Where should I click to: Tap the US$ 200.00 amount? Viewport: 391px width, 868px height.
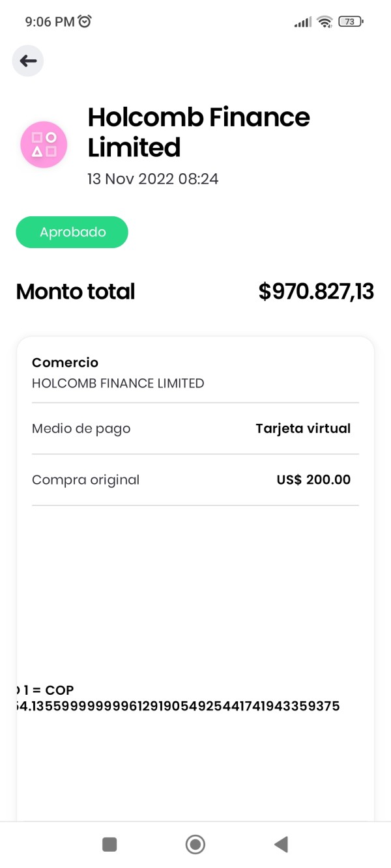click(x=313, y=480)
